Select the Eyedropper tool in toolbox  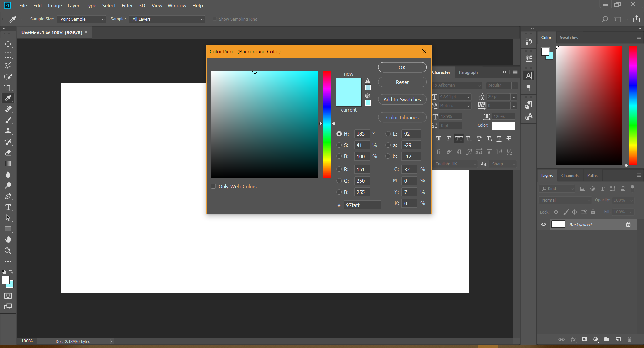tap(8, 98)
